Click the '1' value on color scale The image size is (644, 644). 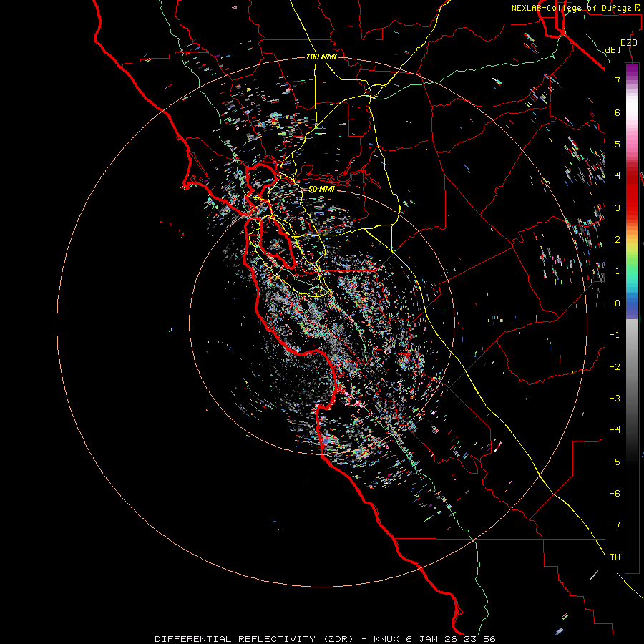coord(618,271)
